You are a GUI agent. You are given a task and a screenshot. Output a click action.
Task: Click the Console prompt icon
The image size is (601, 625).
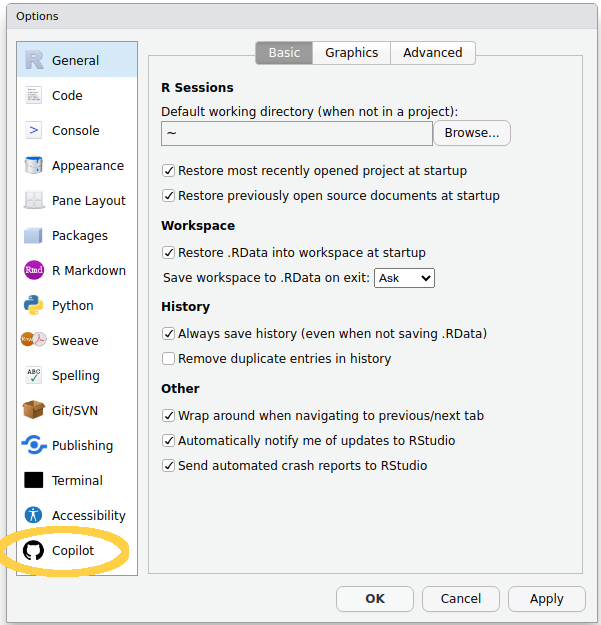click(33, 130)
